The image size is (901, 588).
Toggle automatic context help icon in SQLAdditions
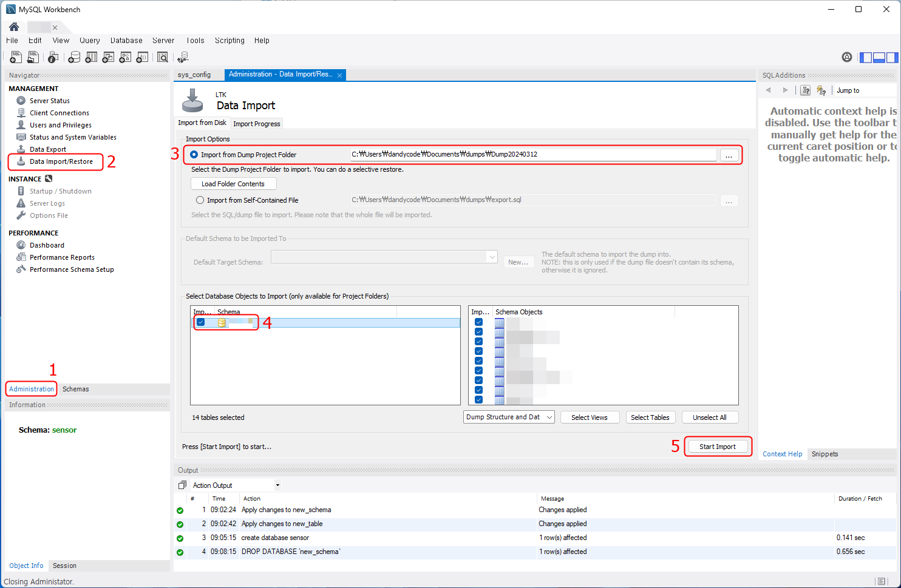click(x=821, y=90)
